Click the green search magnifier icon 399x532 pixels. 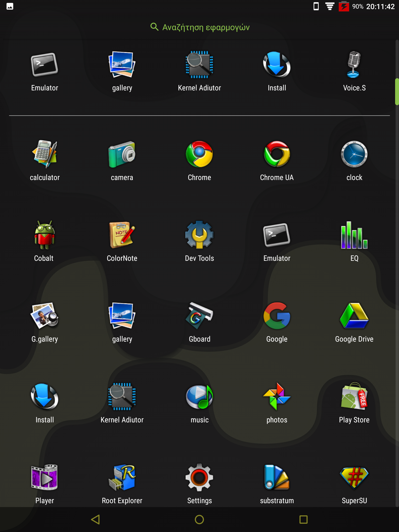(x=154, y=27)
